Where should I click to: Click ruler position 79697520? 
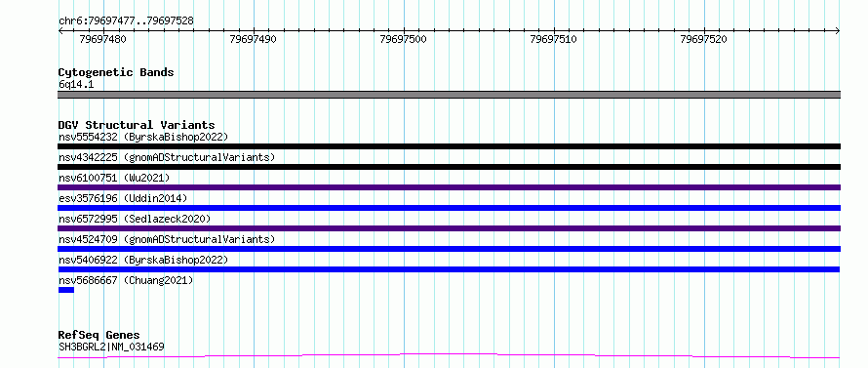[x=703, y=39]
